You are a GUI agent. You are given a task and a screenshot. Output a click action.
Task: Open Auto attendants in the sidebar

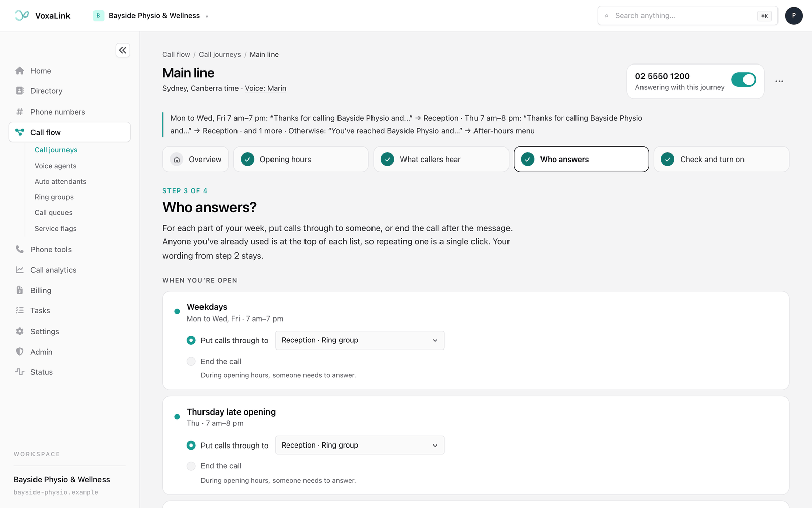point(60,181)
